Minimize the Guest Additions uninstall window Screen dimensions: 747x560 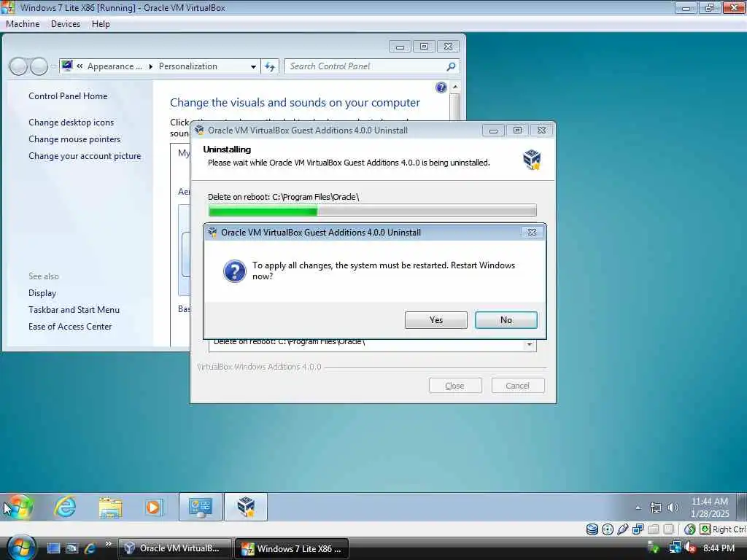[x=493, y=130]
